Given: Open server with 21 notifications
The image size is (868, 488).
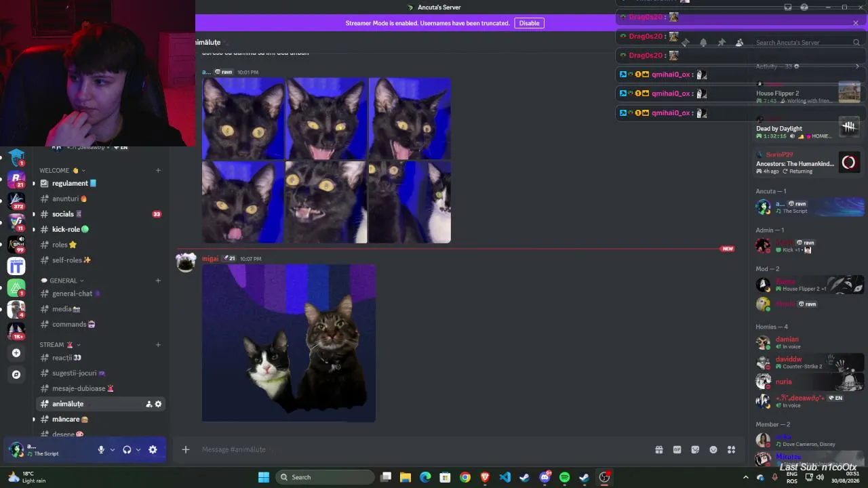Looking at the screenshot, I should coord(16,180).
